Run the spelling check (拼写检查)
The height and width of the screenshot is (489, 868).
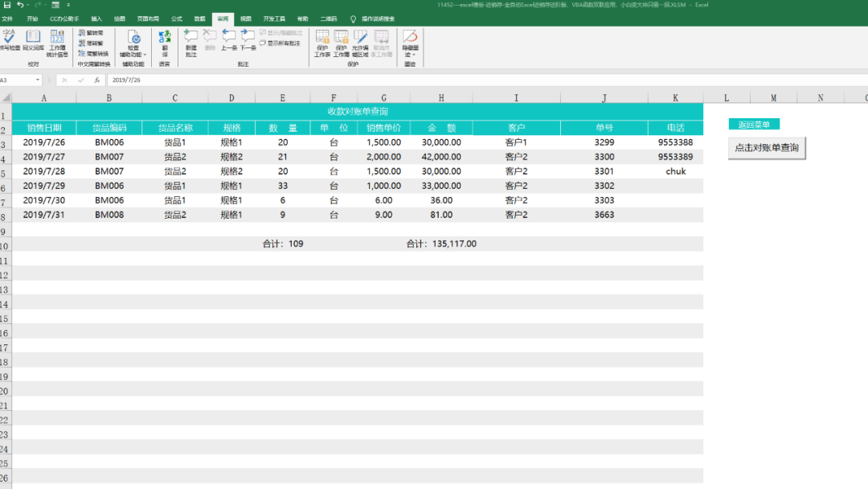[10, 41]
